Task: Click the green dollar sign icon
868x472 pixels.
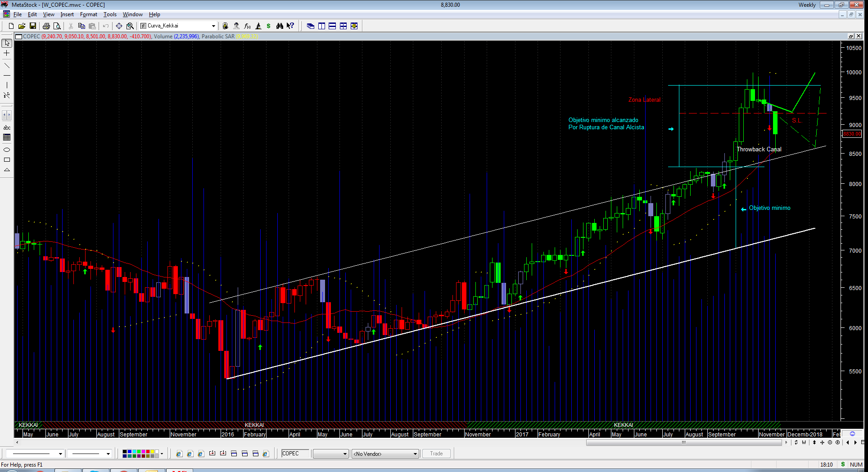Action: pos(269,26)
